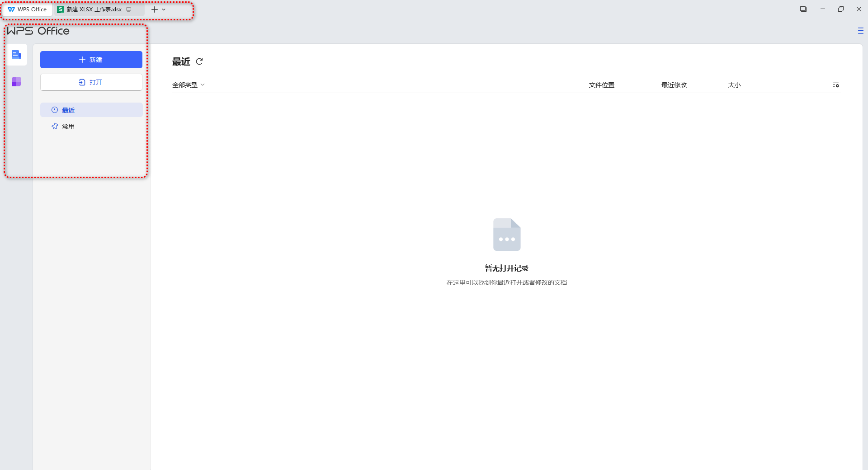
Task: Click the monitor icon on xlsx tab
Action: click(x=129, y=9)
